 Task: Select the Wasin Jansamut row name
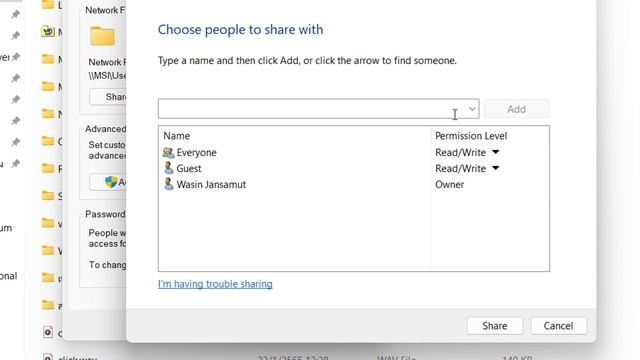click(x=211, y=184)
